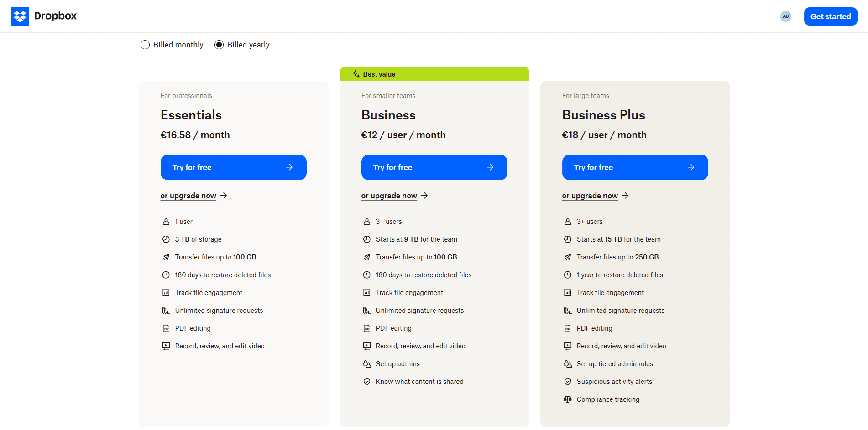Click the Suspicious activity alerts shield icon

pyautogui.click(x=568, y=381)
